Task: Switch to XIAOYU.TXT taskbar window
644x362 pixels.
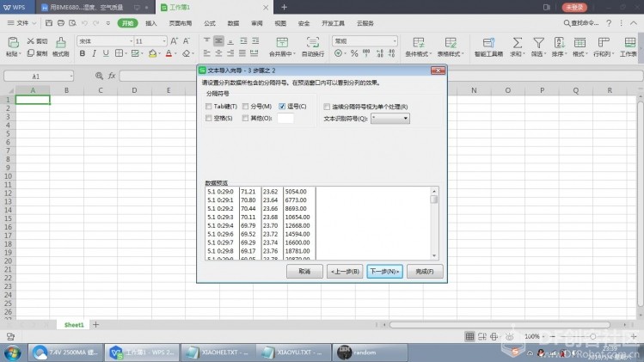Action: coord(294,353)
